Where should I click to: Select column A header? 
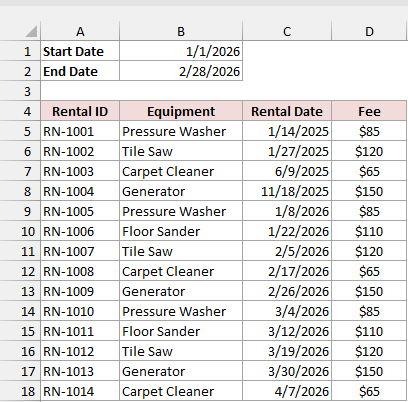point(80,32)
